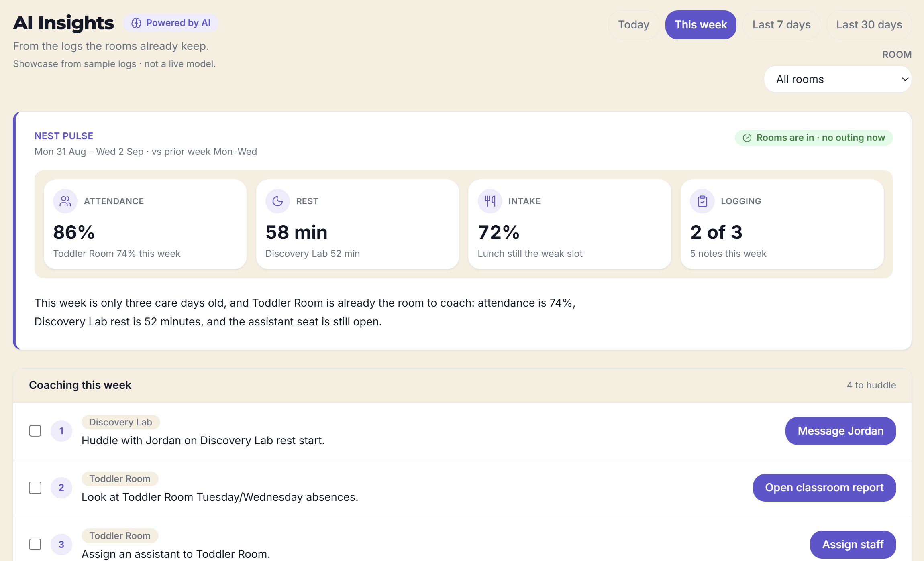
Task: Click the NEST PULSE heading
Action: pyautogui.click(x=64, y=136)
